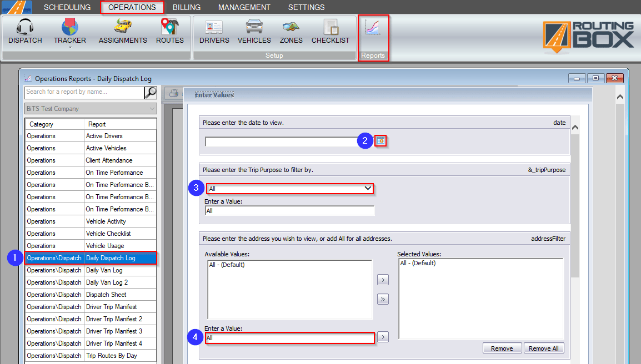Select the Vehicle Activity report
The width and height of the screenshot is (641, 364).
(x=91, y=221)
